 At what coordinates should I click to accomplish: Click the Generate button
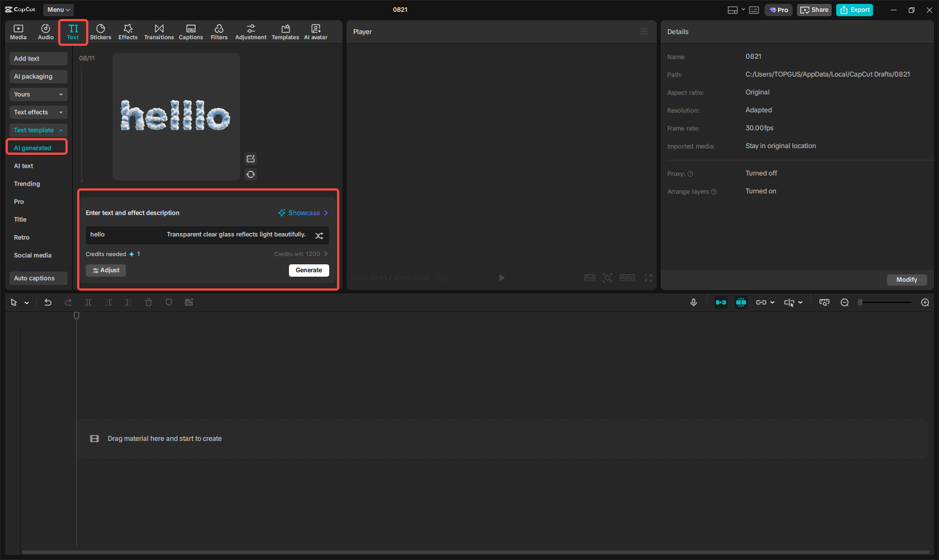(x=309, y=270)
